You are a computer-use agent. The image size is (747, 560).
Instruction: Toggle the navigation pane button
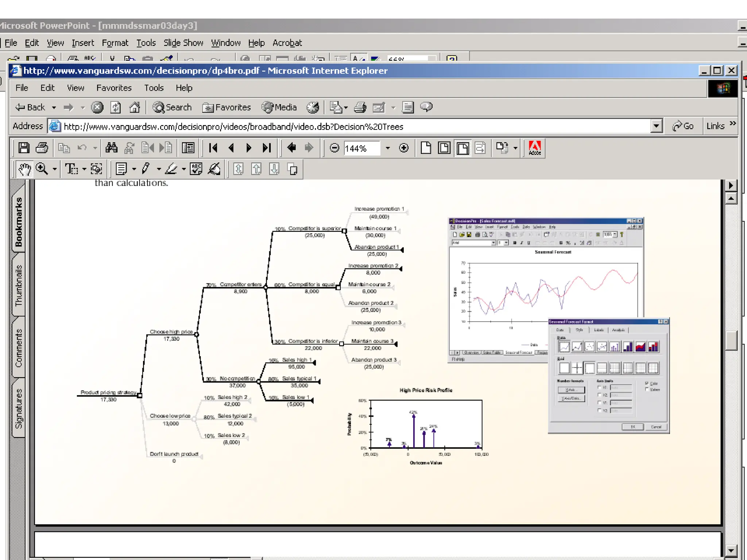point(188,148)
